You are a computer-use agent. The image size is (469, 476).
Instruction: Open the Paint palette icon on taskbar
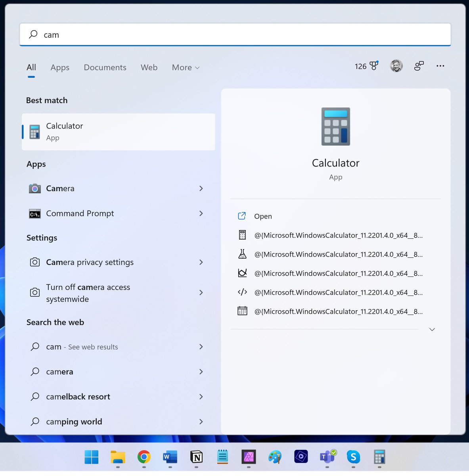275,457
